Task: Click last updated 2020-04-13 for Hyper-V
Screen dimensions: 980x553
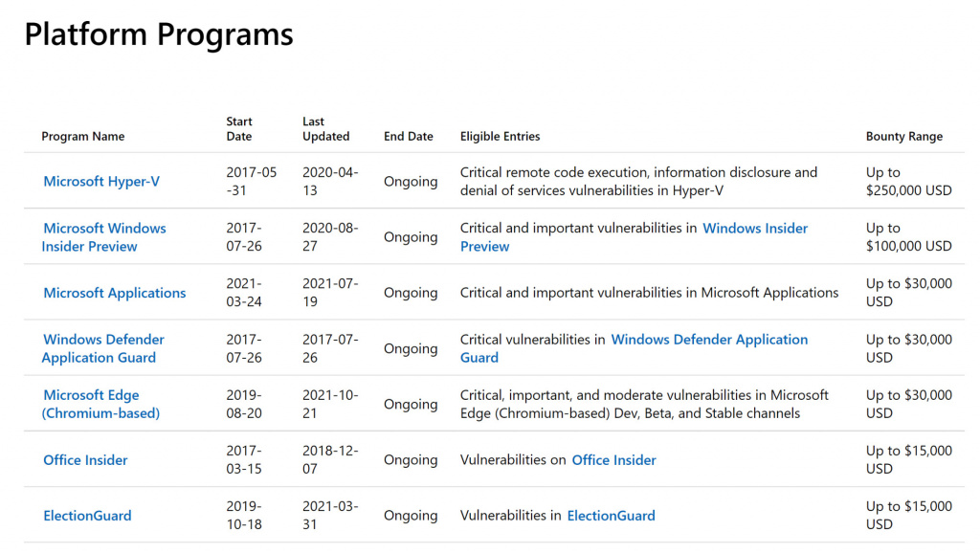Action: tap(330, 181)
